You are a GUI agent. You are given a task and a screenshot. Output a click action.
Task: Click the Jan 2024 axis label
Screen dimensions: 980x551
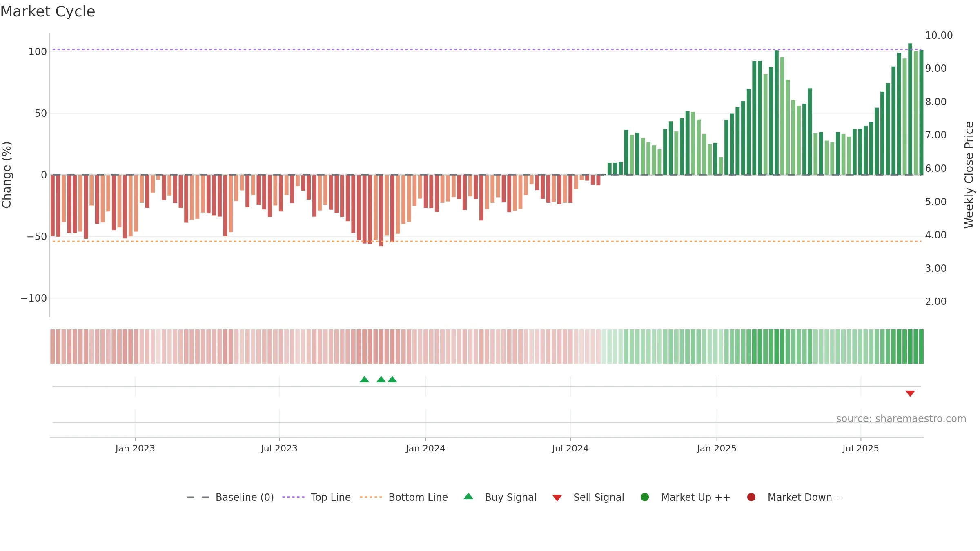(x=425, y=448)
